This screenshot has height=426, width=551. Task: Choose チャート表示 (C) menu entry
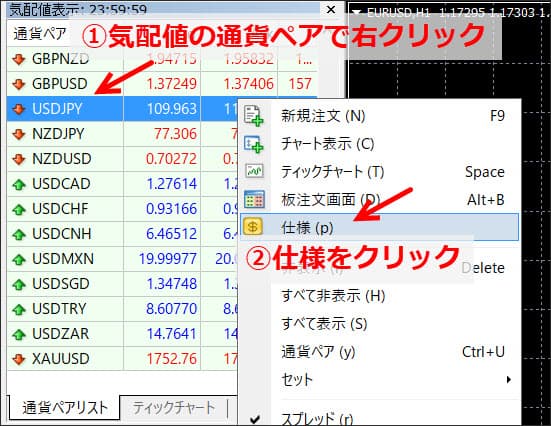[380, 144]
